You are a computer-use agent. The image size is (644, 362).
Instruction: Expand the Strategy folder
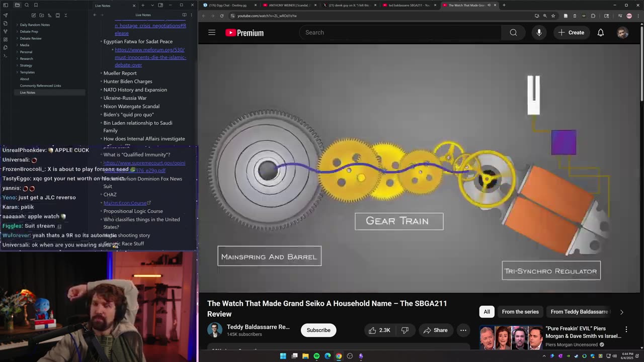[26, 65]
